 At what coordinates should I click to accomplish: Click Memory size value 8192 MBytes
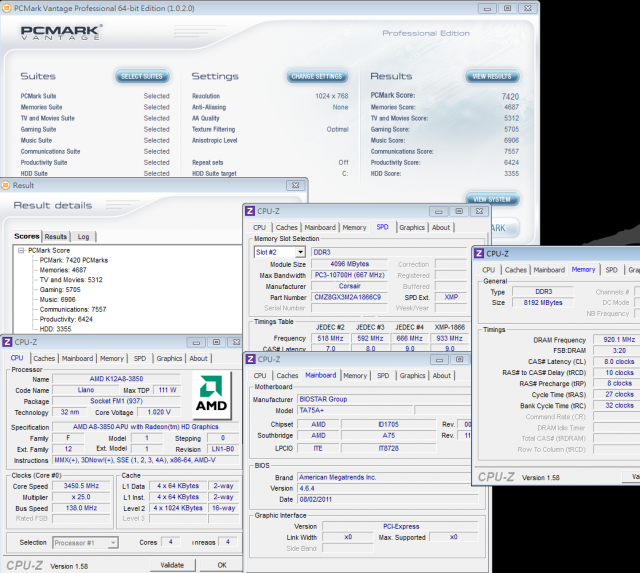[543, 302]
